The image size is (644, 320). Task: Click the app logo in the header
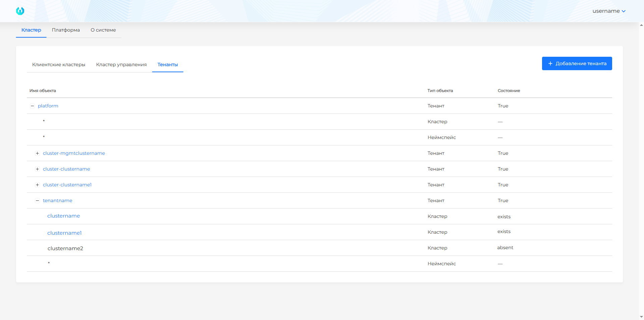click(20, 11)
